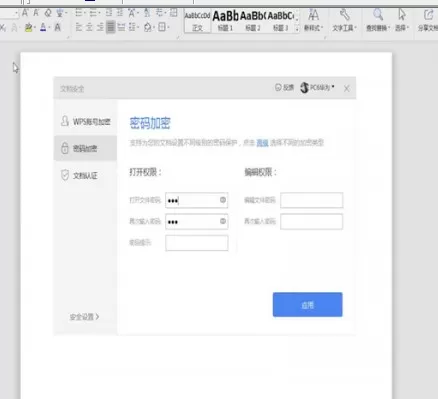This screenshot has width=438, height=399.
Task: Click the font color icon
Action: tap(43, 27)
